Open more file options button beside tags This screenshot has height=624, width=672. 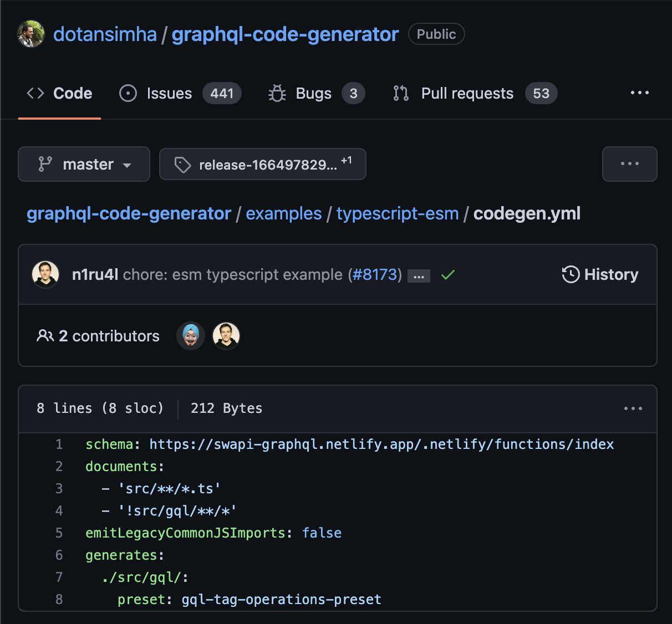[x=630, y=164]
